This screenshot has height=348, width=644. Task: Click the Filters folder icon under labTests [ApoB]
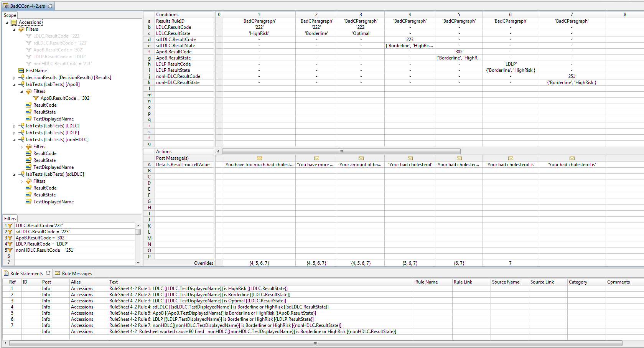coord(29,91)
